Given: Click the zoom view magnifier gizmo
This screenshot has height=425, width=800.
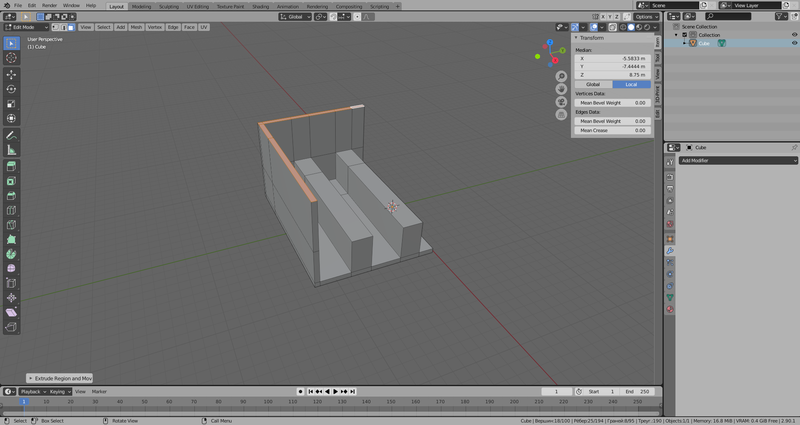Looking at the screenshot, I should (x=562, y=77).
